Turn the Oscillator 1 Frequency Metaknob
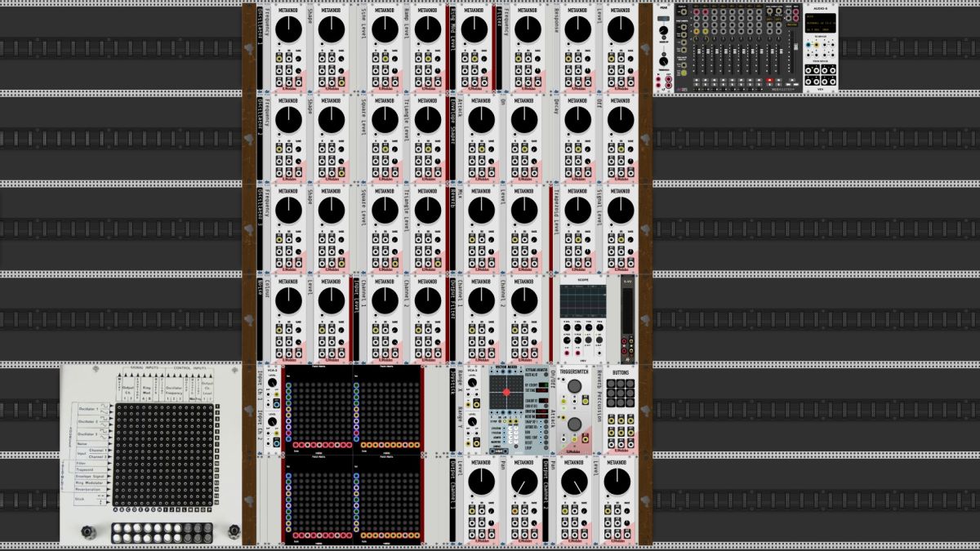The image size is (980, 551). 287,30
